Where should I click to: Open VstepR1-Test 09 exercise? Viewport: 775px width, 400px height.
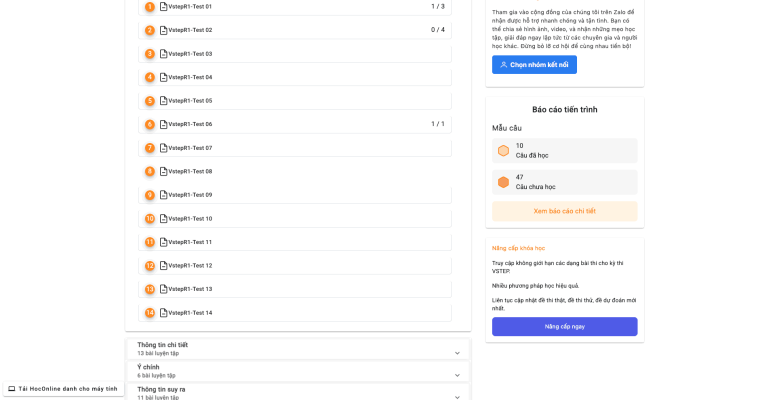[295, 195]
